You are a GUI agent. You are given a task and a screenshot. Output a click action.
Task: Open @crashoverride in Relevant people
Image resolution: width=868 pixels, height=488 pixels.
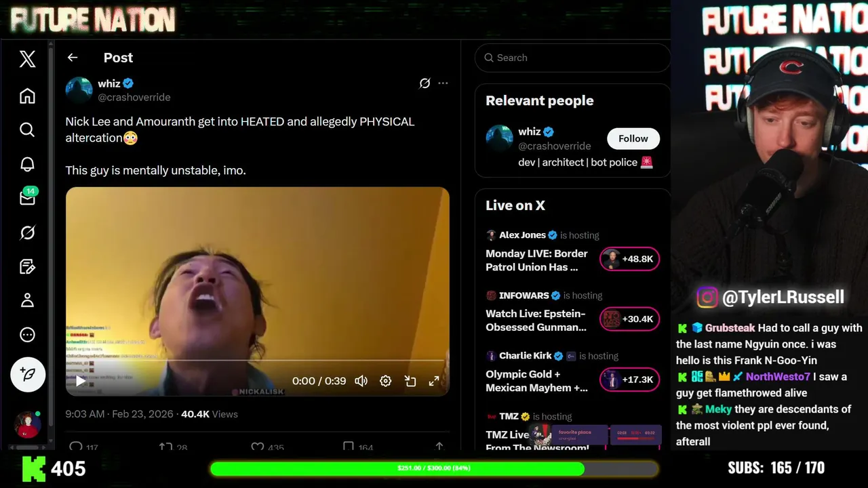(x=555, y=146)
